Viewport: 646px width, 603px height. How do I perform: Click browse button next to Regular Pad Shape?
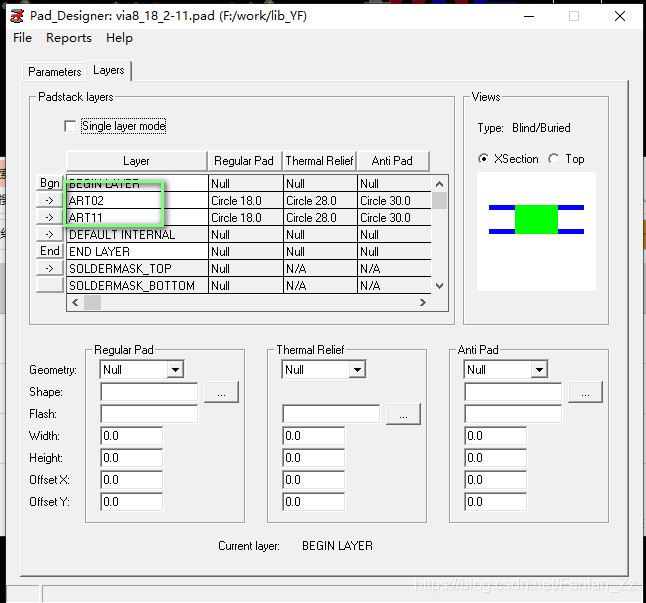click(221, 392)
